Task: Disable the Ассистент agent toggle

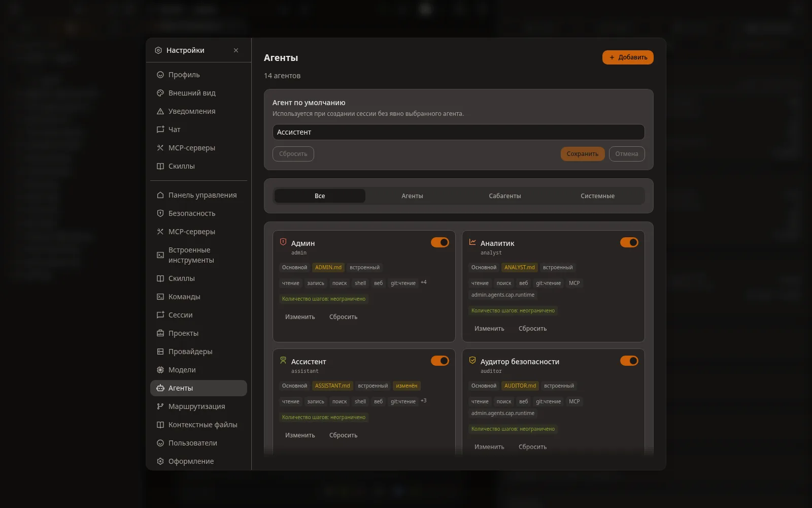Action: (440, 361)
